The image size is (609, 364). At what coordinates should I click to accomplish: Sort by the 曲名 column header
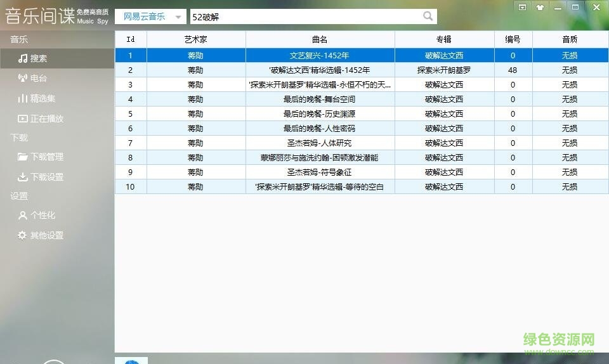coord(320,39)
